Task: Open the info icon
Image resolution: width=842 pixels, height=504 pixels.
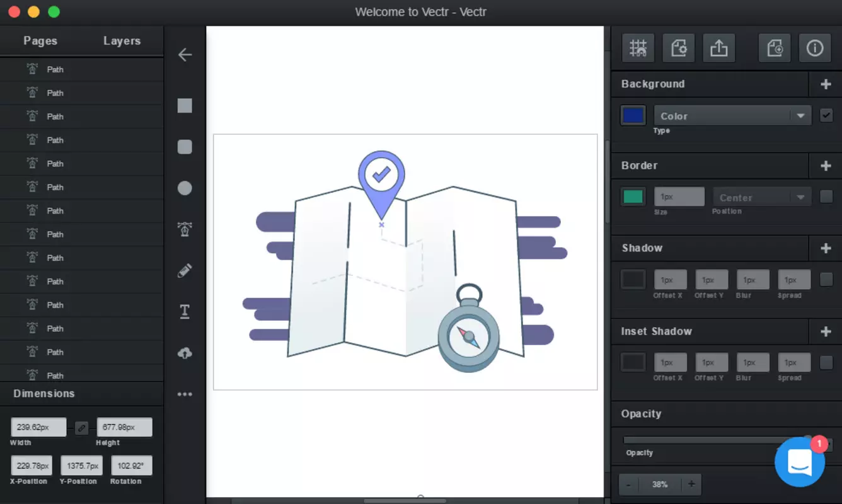Action: [815, 48]
